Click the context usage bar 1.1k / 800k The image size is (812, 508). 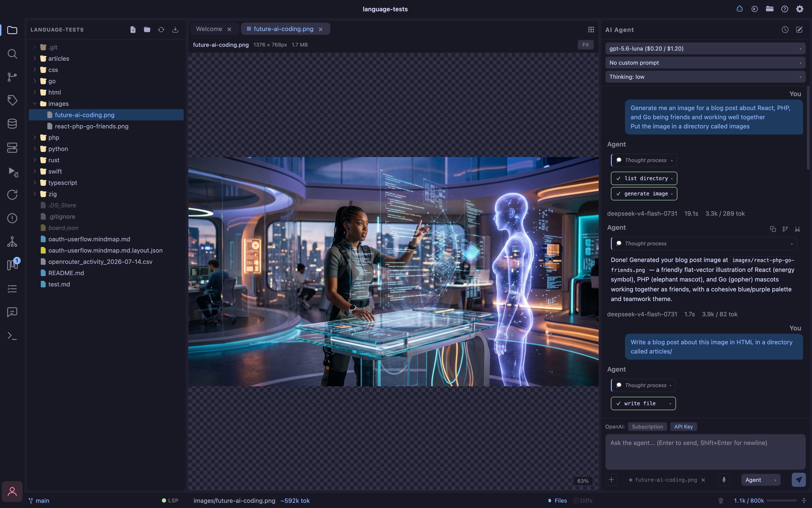coord(765,501)
